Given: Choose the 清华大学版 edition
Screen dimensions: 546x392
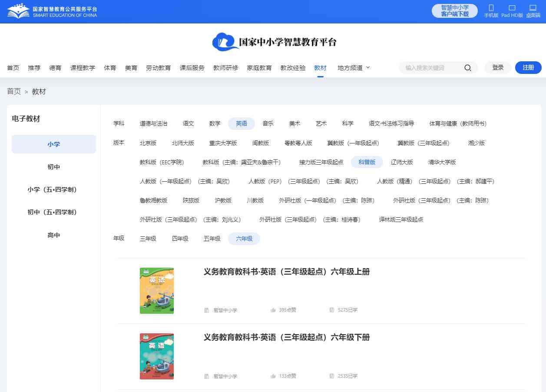Looking at the screenshot, I should click(x=442, y=162).
